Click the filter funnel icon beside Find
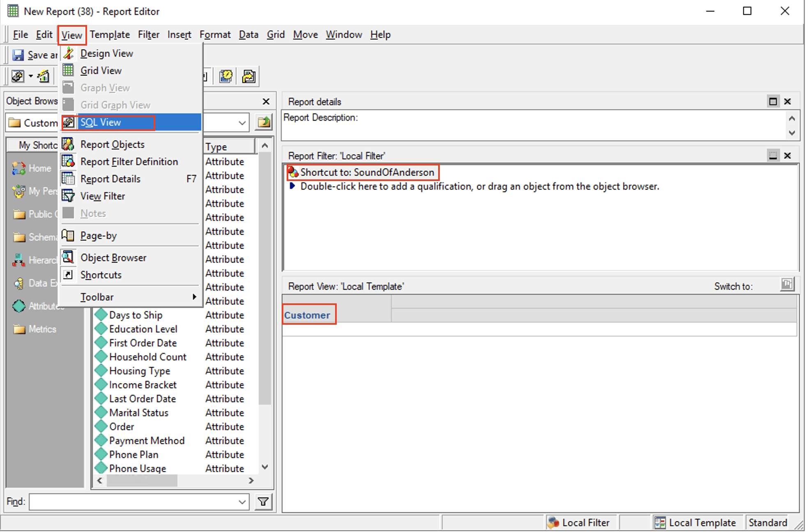Image resolution: width=809 pixels, height=532 pixels. (263, 502)
